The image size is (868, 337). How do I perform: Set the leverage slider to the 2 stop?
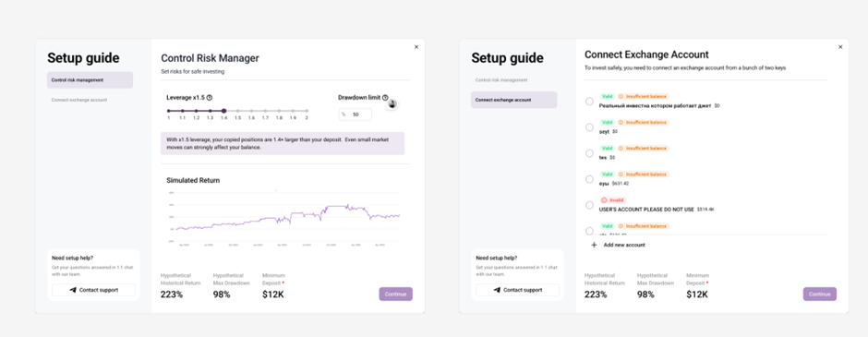click(307, 111)
